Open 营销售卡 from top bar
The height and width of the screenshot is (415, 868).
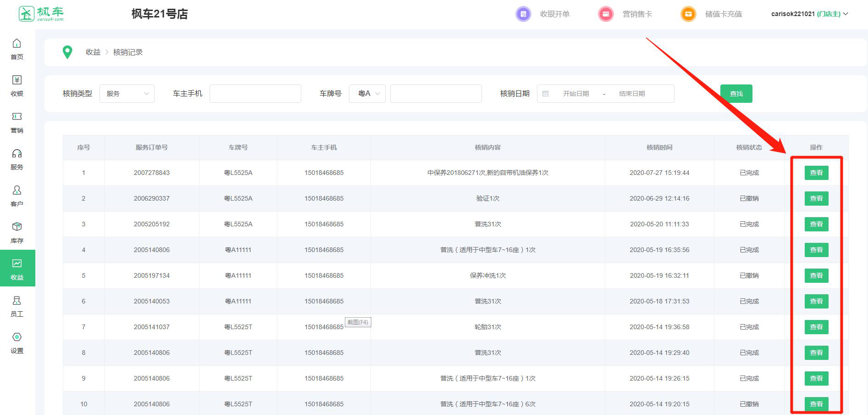(x=637, y=14)
